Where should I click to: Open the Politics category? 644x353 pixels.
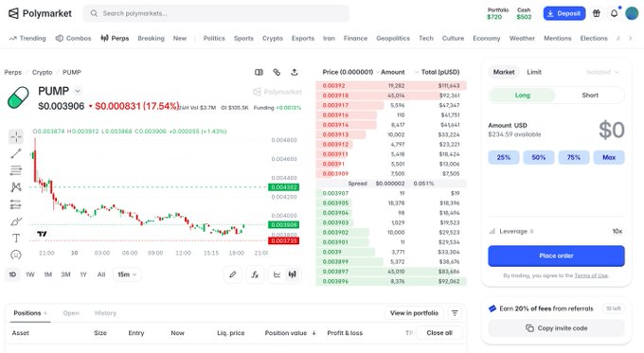[x=214, y=38]
